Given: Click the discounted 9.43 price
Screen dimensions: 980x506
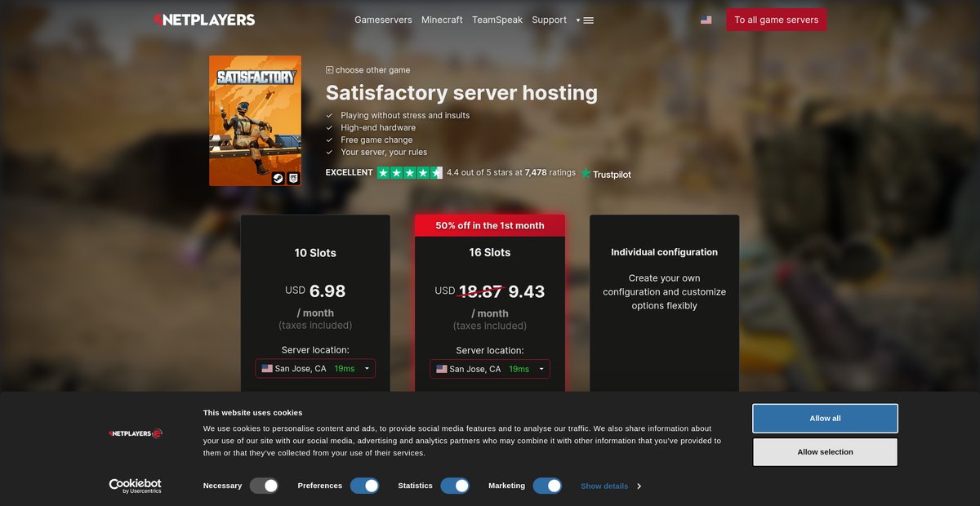Looking at the screenshot, I should (x=527, y=291).
